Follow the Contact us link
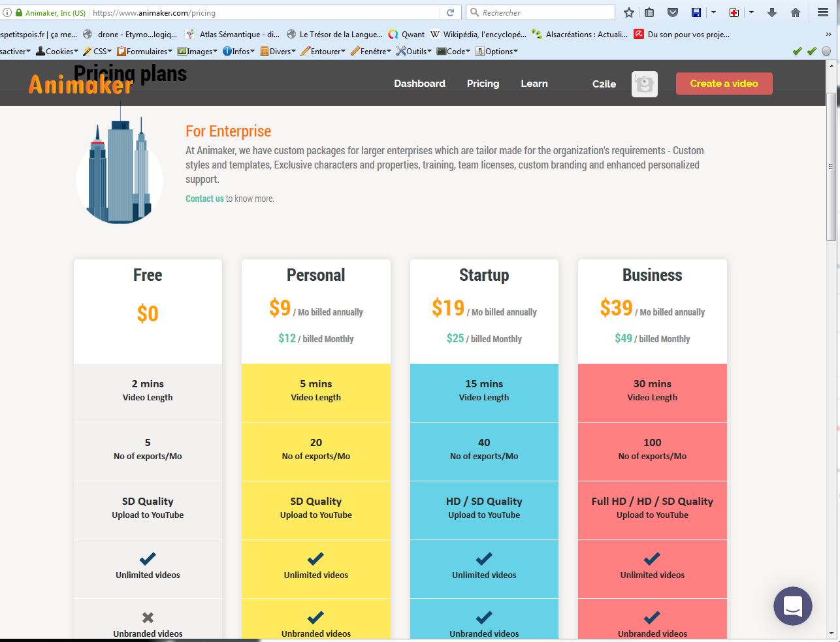The image size is (840, 642). 204,199
